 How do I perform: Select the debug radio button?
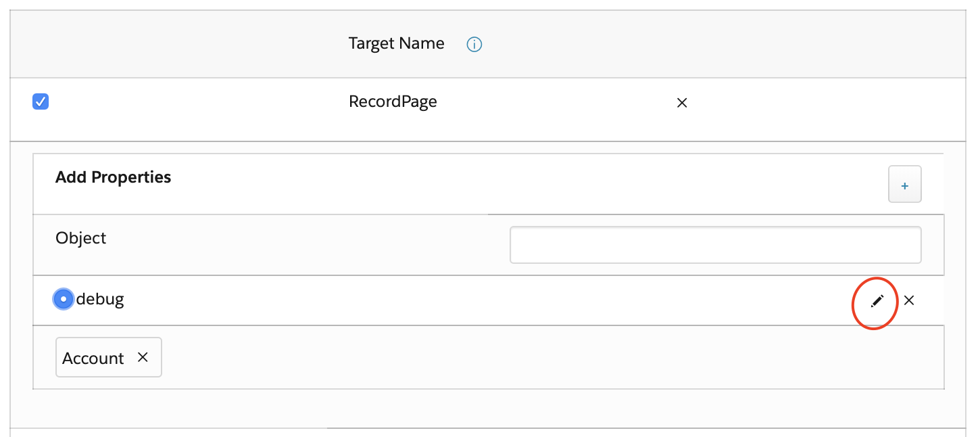63,299
